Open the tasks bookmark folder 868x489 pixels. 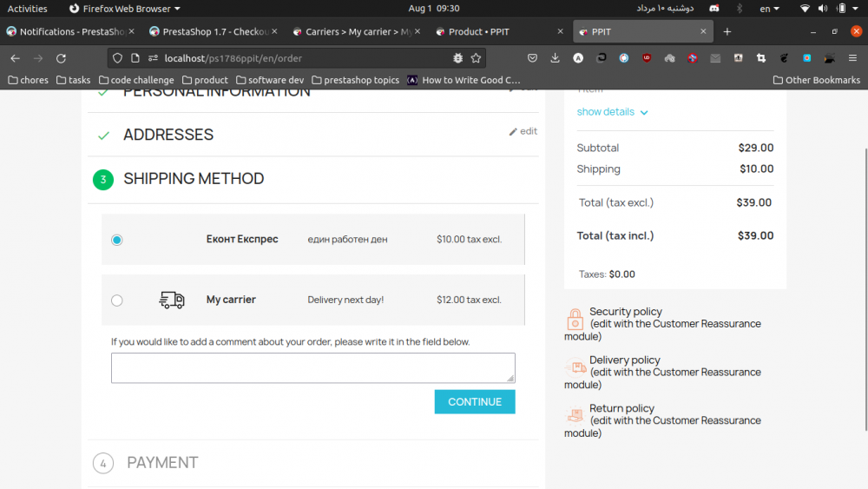[x=74, y=80]
